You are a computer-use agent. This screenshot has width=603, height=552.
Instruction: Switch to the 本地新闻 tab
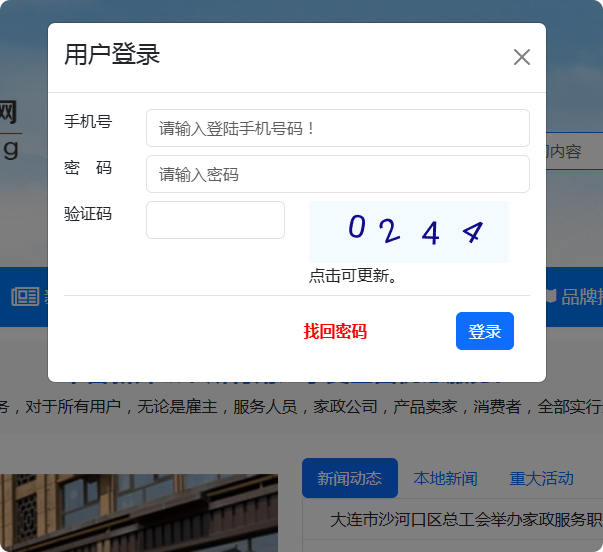[445, 479]
